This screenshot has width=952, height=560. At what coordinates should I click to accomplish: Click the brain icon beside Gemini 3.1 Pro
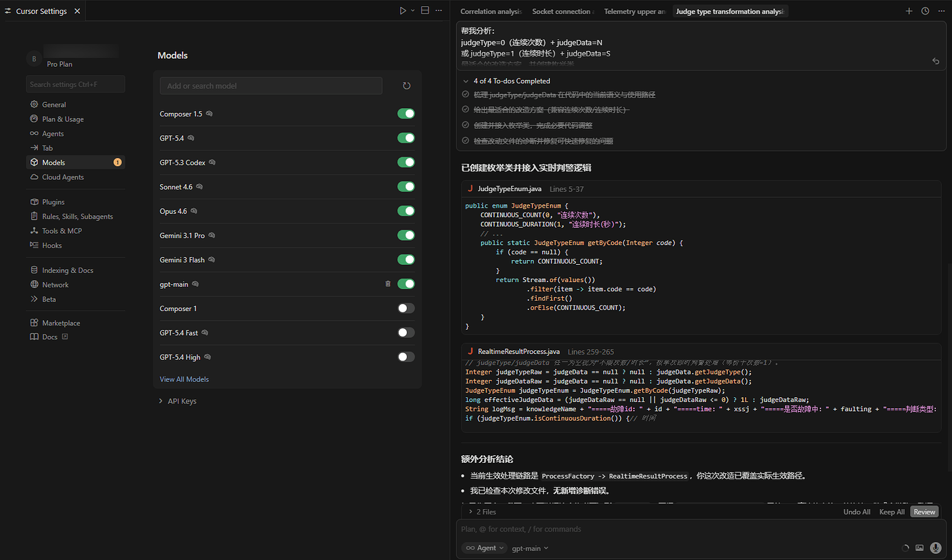(x=211, y=235)
